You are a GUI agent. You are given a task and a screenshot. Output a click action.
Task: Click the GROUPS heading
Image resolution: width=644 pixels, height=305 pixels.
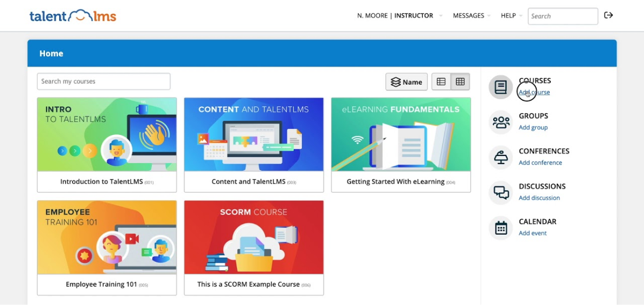pyautogui.click(x=533, y=116)
